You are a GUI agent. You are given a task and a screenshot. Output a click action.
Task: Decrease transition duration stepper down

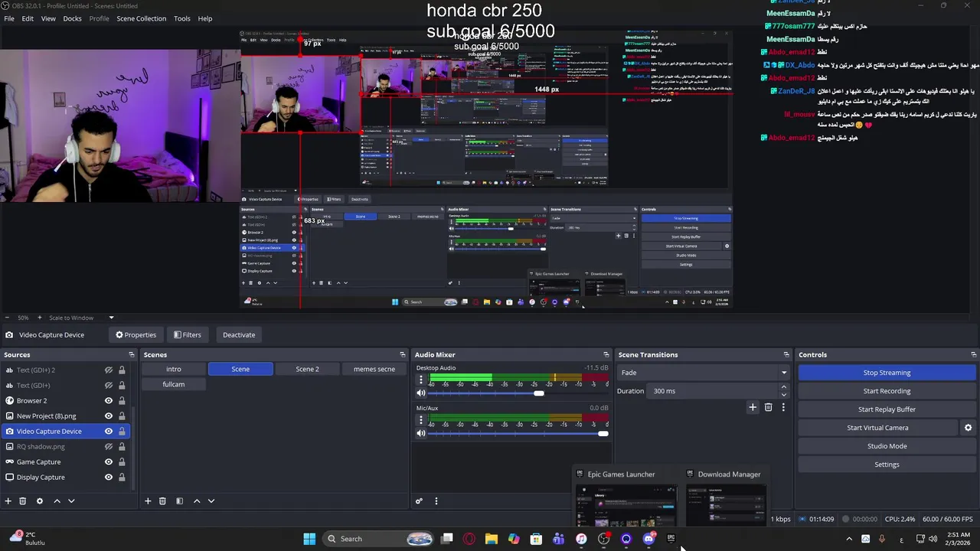(x=783, y=394)
